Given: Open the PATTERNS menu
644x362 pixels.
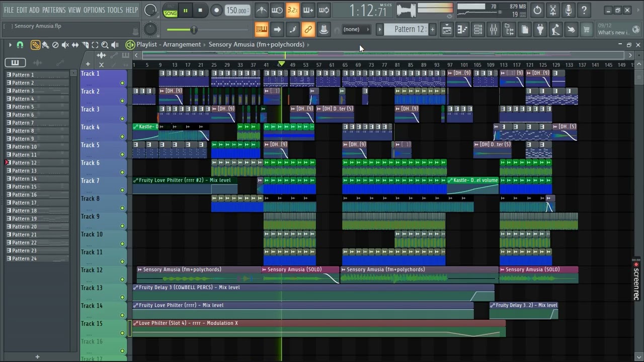Looking at the screenshot, I should click(x=54, y=10).
